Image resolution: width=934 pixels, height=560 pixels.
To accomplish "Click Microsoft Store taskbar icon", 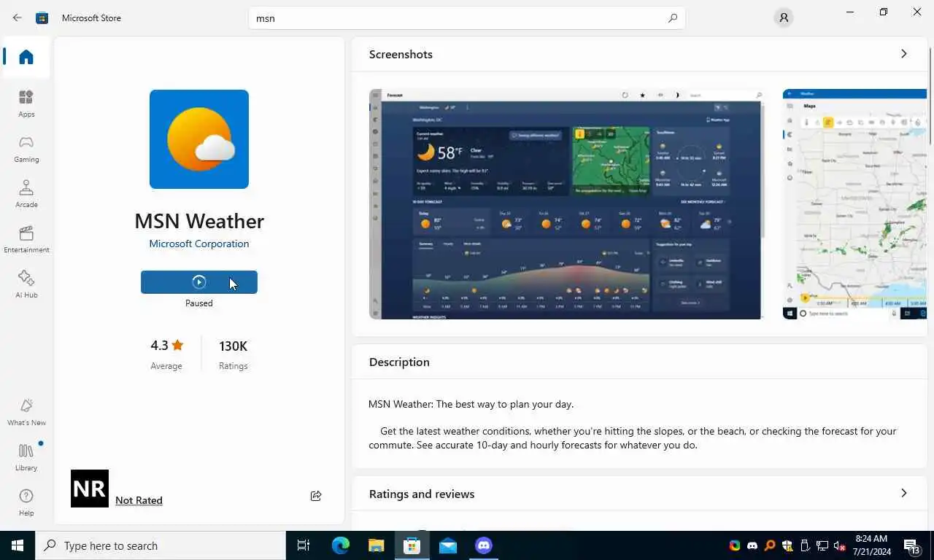I will 412,545.
